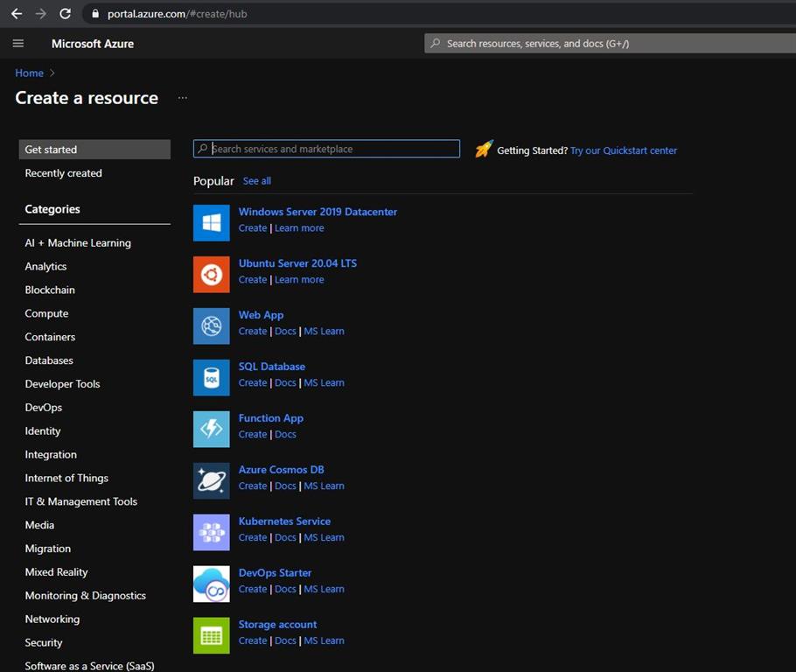Select the SQL Database icon
This screenshot has height=672, width=796.
[211, 377]
